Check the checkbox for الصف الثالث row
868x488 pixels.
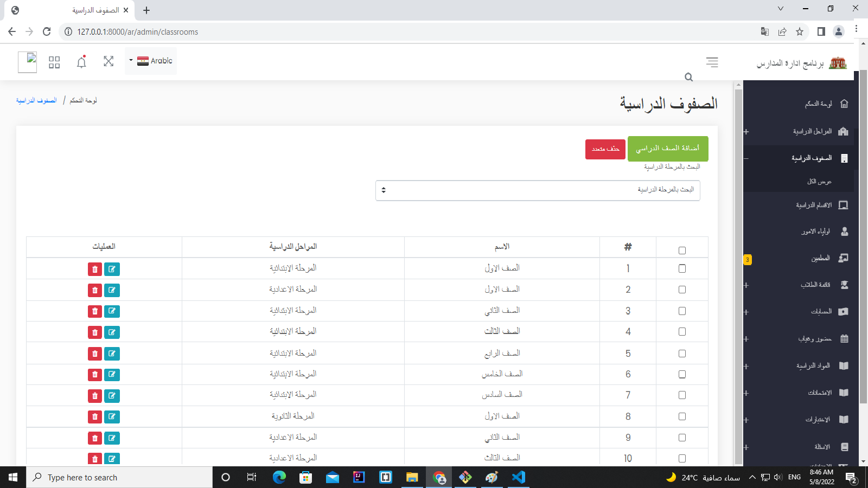click(682, 332)
